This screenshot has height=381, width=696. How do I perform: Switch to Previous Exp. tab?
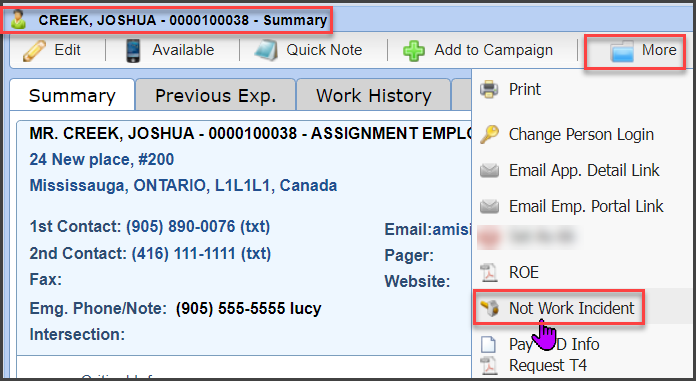point(216,95)
